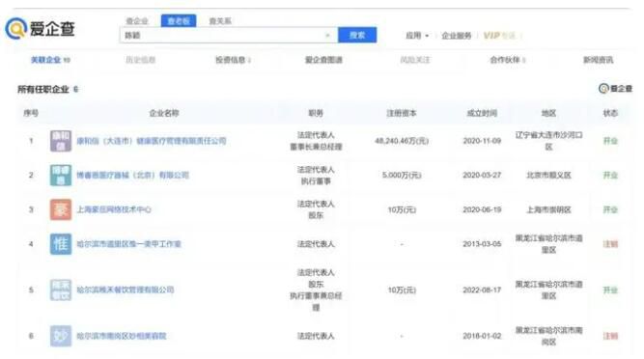
Task: Select the 关联企业 navigation tab
Action: click(50, 60)
